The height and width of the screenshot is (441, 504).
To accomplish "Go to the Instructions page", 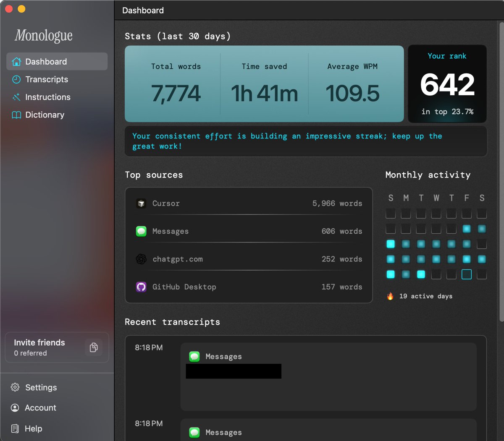I will click(57, 97).
